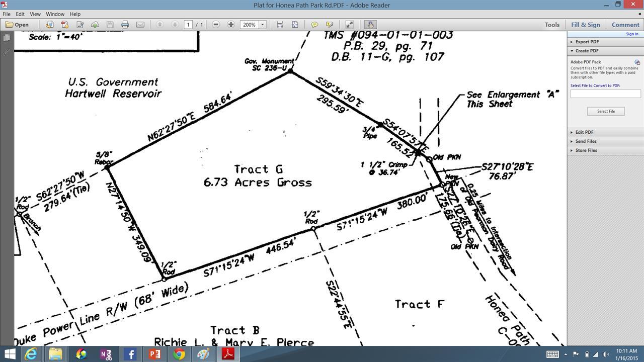Image resolution: width=644 pixels, height=362 pixels.
Task: Show hidden tray icons arrow
Action: [x=566, y=354]
